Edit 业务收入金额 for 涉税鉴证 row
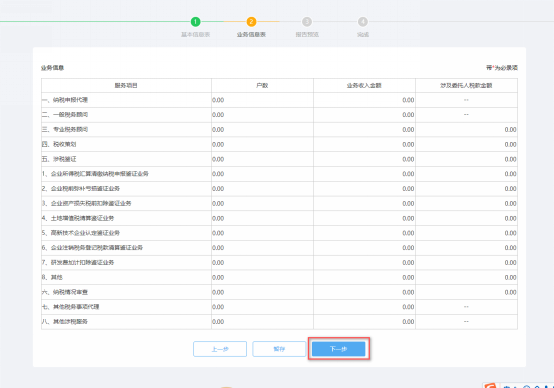 364,159
